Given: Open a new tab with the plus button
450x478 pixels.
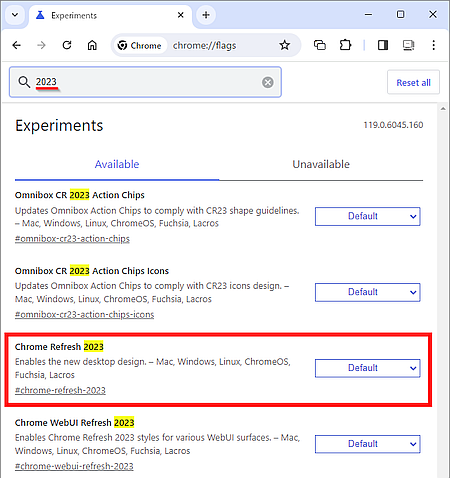Looking at the screenshot, I should click(206, 15).
